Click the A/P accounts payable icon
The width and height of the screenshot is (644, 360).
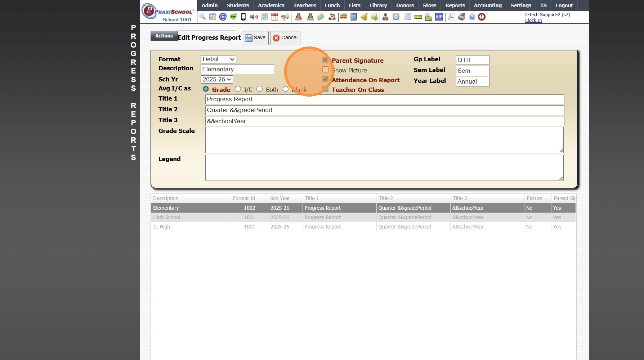(x=439, y=17)
